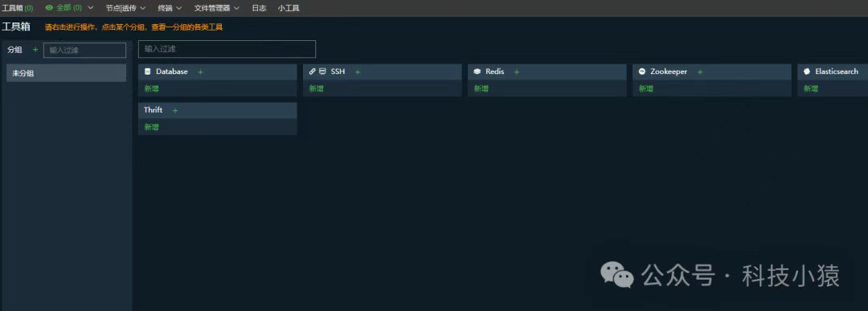Click the Thrift section header text

tap(154, 110)
